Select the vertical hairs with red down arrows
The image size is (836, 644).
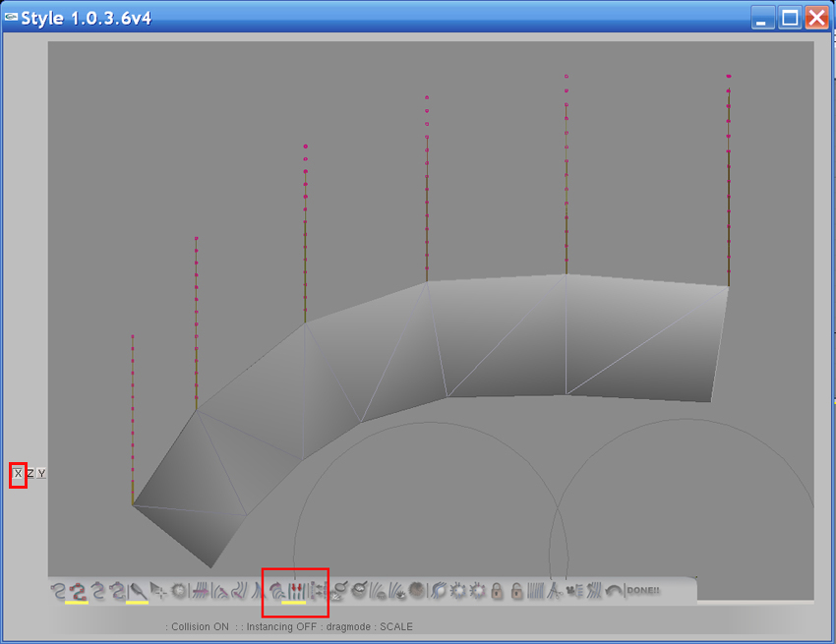(296, 591)
